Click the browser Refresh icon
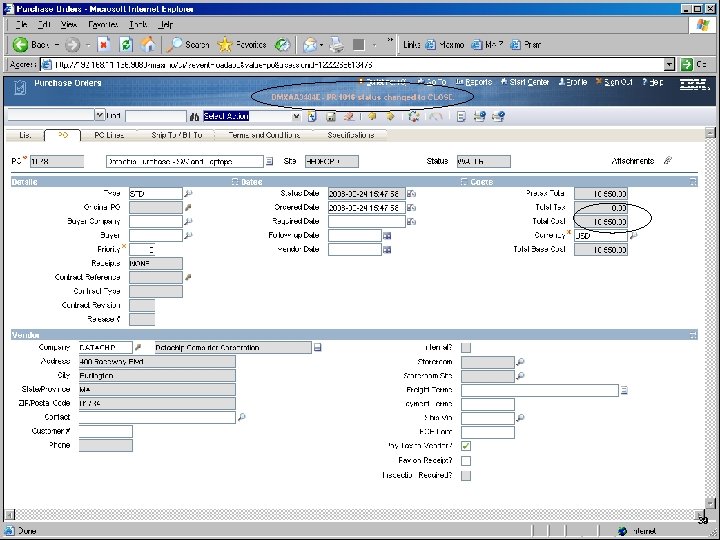 click(126, 45)
